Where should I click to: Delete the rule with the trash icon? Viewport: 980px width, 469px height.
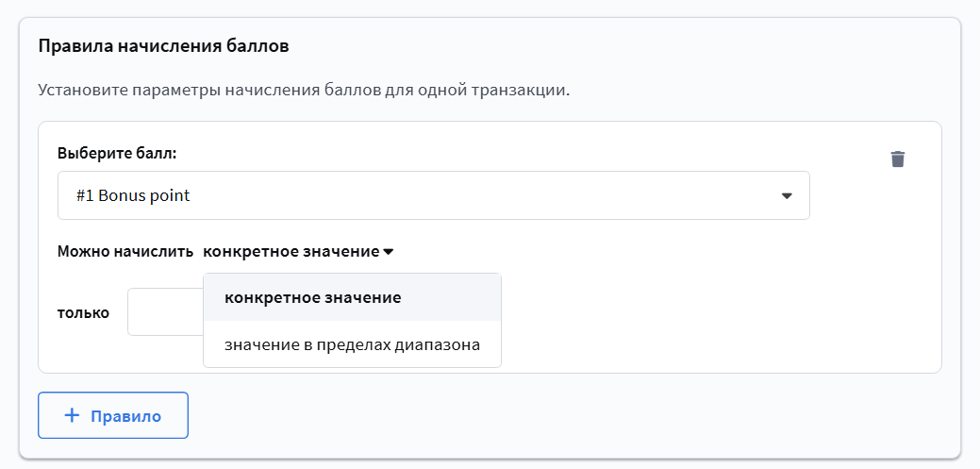(898, 159)
